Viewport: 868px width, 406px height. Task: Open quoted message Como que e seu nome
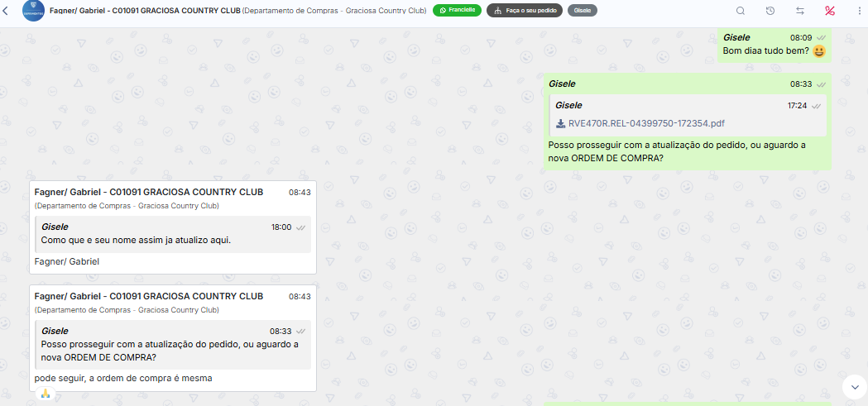click(x=173, y=235)
